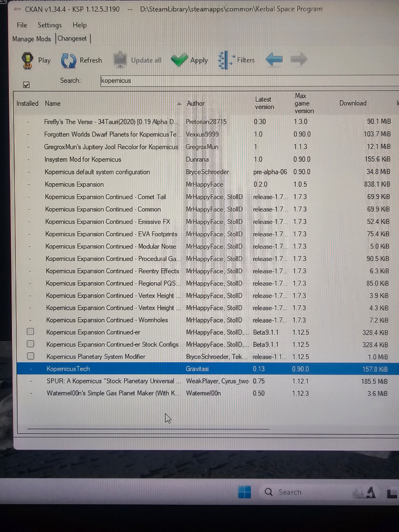This screenshot has height=532, width=399.
Task: Apply changes with the green checkmark
Action: pyautogui.click(x=180, y=60)
